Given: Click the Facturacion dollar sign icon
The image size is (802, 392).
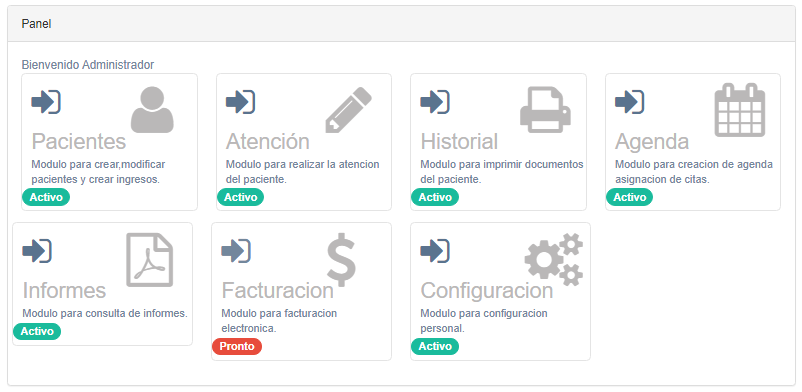Looking at the screenshot, I should [x=342, y=259].
